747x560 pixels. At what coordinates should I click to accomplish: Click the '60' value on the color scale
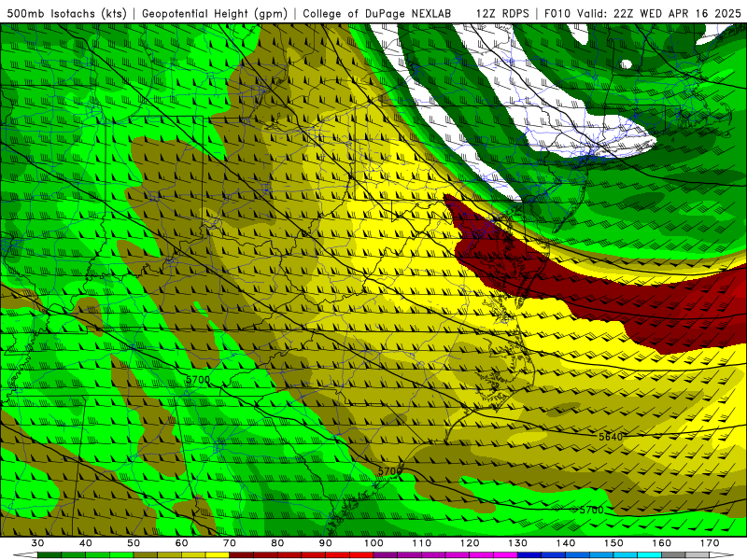(181, 543)
